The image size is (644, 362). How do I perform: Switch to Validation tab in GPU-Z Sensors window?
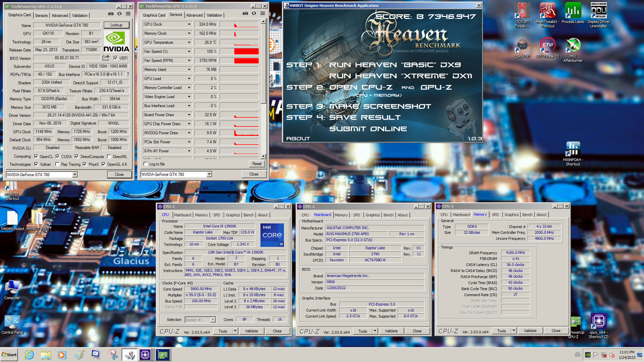pos(214,15)
